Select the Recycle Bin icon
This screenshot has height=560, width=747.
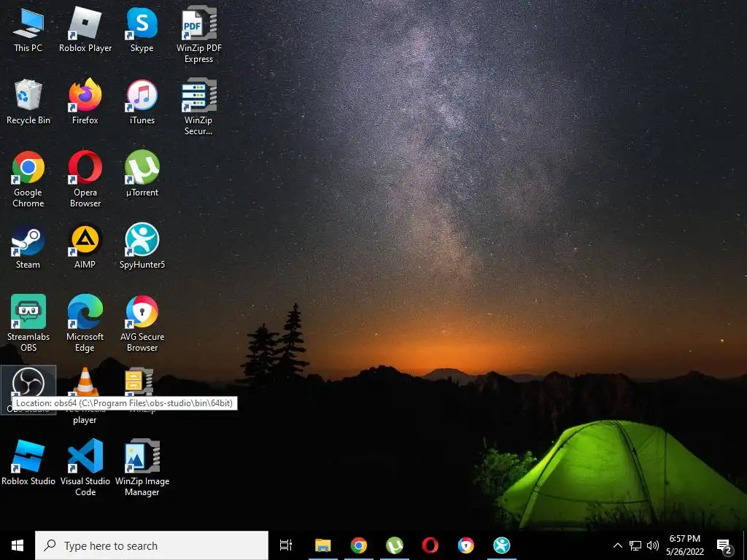(28, 102)
